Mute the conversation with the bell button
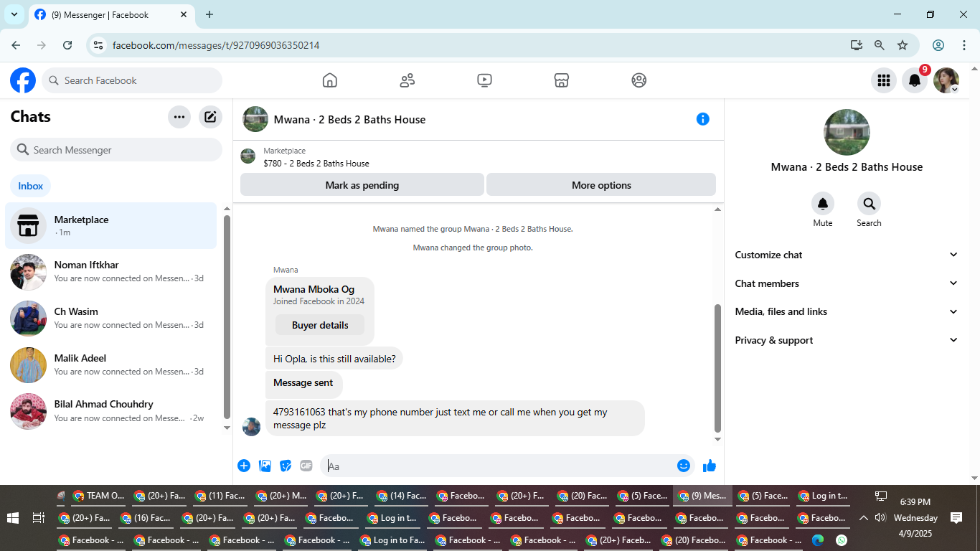This screenshot has height=551, width=980. [823, 204]
